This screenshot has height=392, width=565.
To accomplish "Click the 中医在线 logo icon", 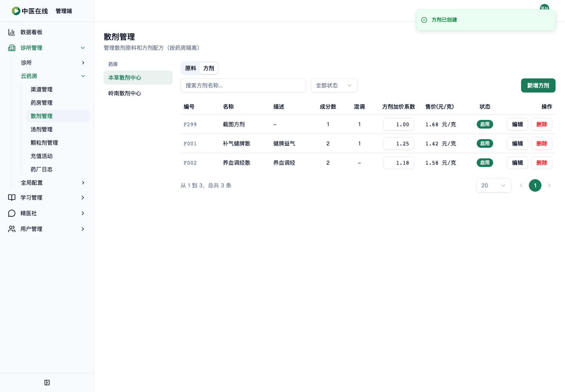I will click(x=16, y=11).
